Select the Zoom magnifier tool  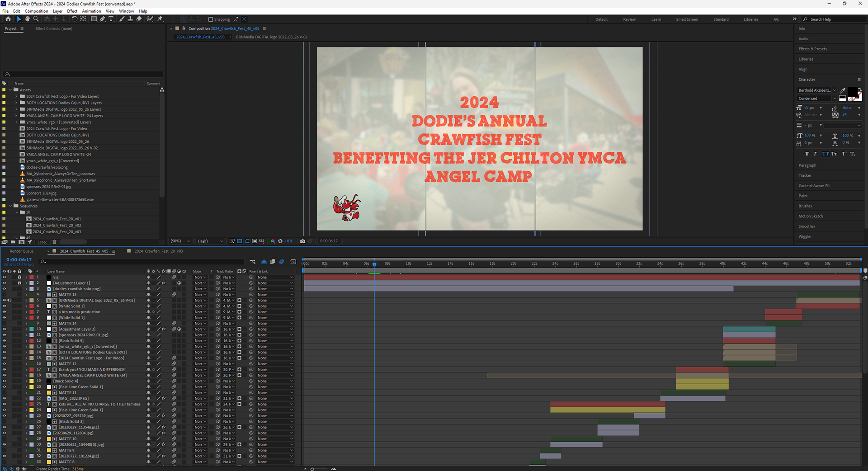click(36, 19)
